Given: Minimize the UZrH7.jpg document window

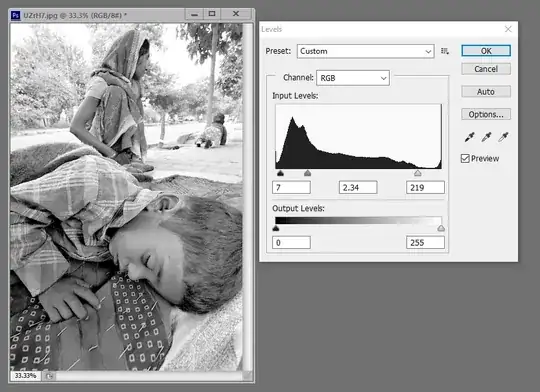Looking at the screenshot, I should coord(195,14).
